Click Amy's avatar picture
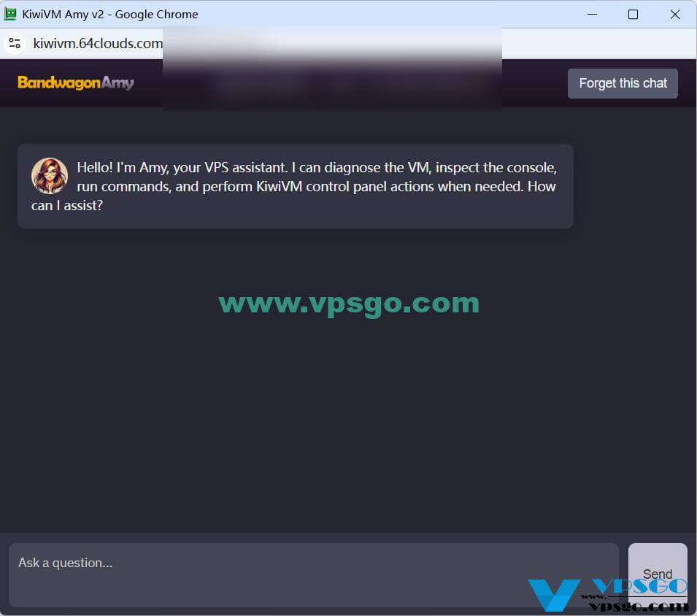 pyautogui.click(x=50, y=176)
